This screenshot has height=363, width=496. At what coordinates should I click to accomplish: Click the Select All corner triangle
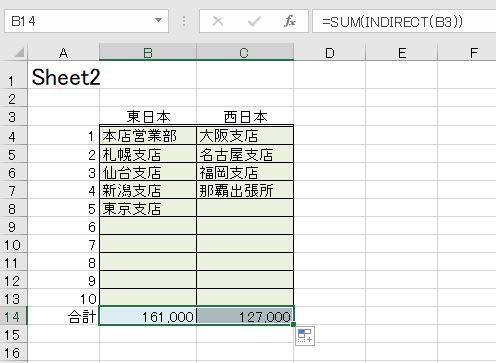tap(19, 52)
